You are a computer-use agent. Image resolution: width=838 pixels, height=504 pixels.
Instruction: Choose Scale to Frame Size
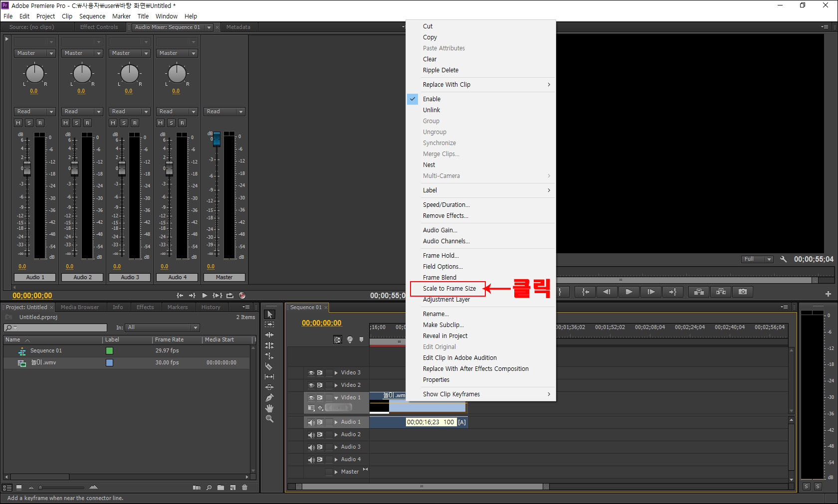[449, 289]
